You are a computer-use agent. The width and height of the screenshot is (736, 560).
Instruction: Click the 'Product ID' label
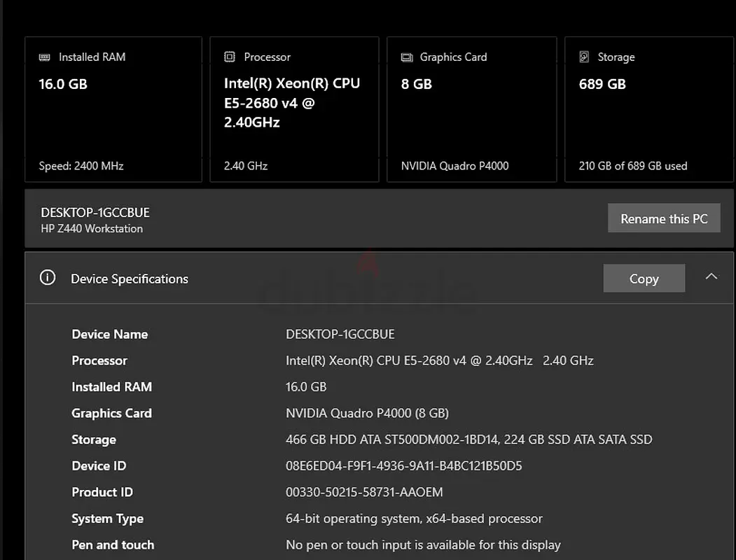[x=102, y=492]
